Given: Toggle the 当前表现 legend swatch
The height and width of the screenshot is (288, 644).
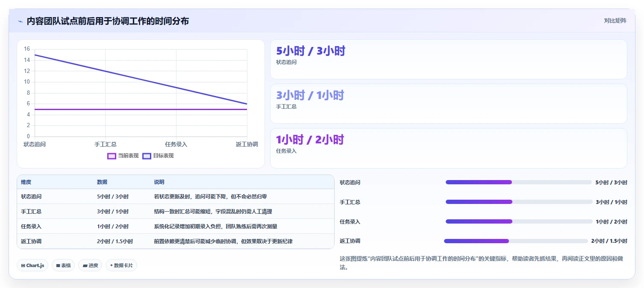Looking at the screenshot, I should [112, 156].
